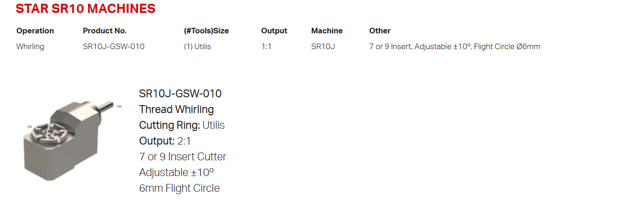Select the Thread Whirling product name text

177,110
